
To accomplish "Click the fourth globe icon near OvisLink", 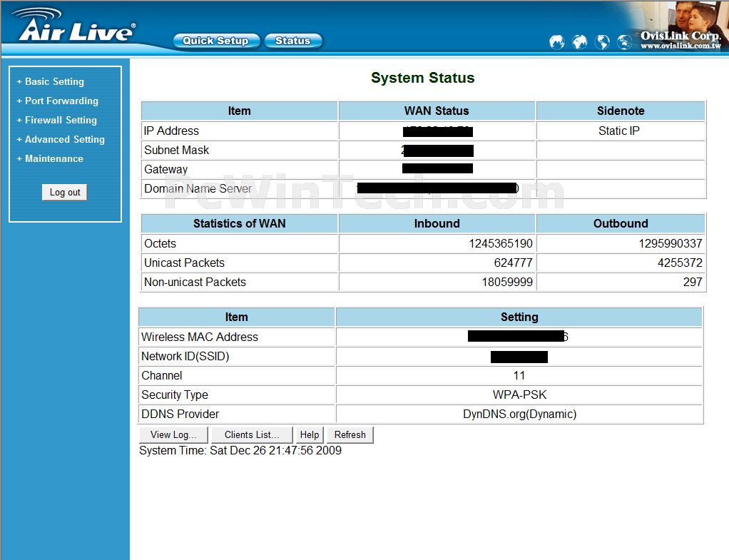I will pyautogui.click(x=624, y=42).
